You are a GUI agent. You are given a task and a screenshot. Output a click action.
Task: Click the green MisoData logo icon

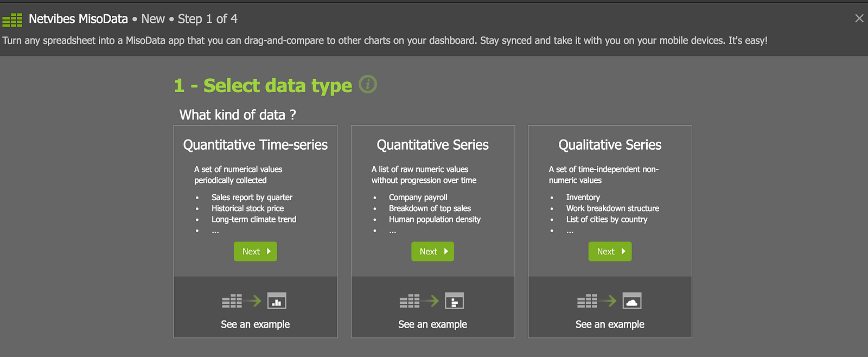point(12,20)
